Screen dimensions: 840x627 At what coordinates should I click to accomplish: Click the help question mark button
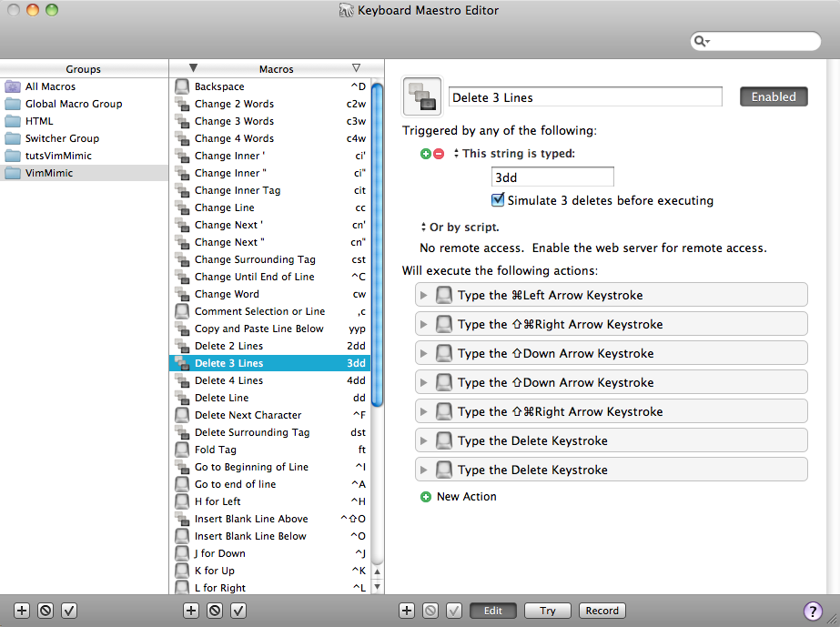[813, 611]
